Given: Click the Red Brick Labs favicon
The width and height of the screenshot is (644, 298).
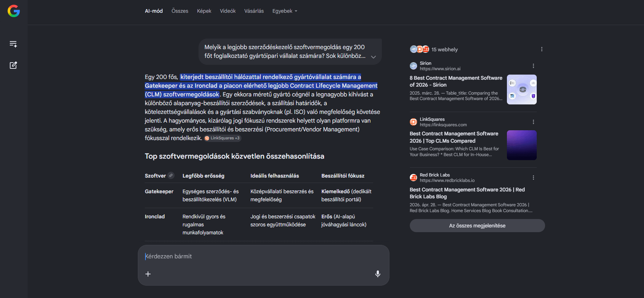Looking at the screenshot, I should click(x=413, y=178).
